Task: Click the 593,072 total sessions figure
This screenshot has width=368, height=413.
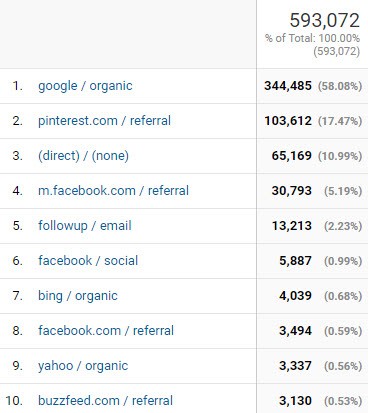Action: pos(325,20)
